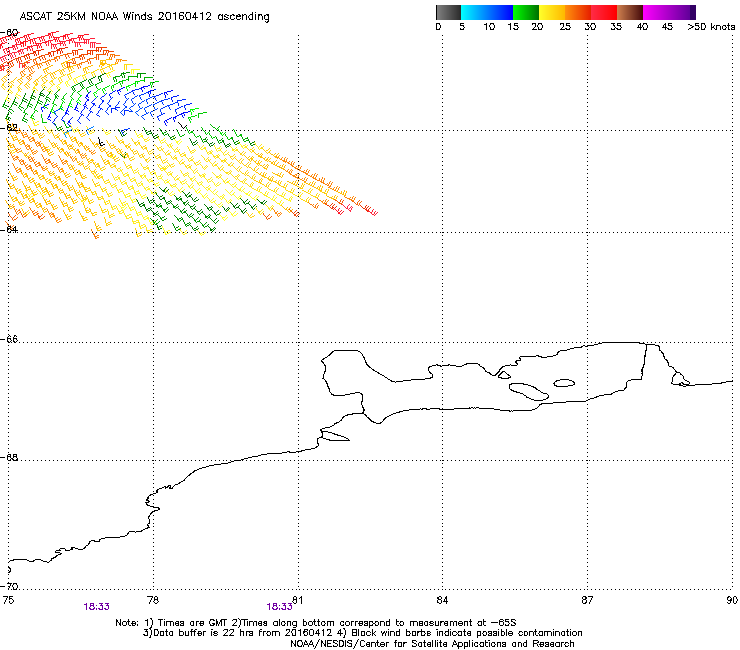Click the 81 longitude axis label

(x=297, y=600)
